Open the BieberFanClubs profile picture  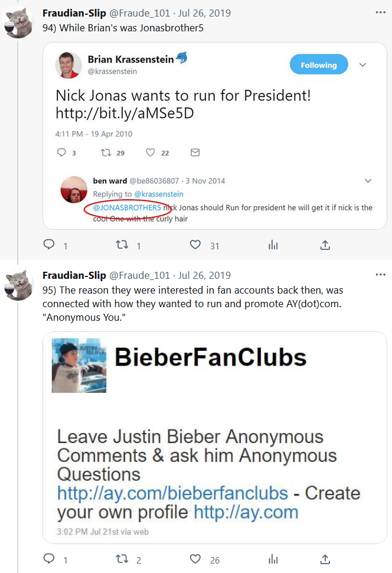[x=79, y=366]
